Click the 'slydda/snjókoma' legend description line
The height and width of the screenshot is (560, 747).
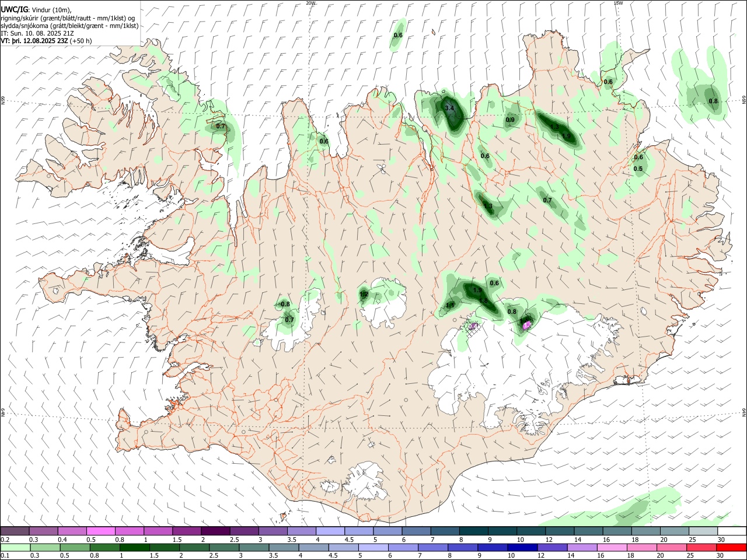point(69,26)
